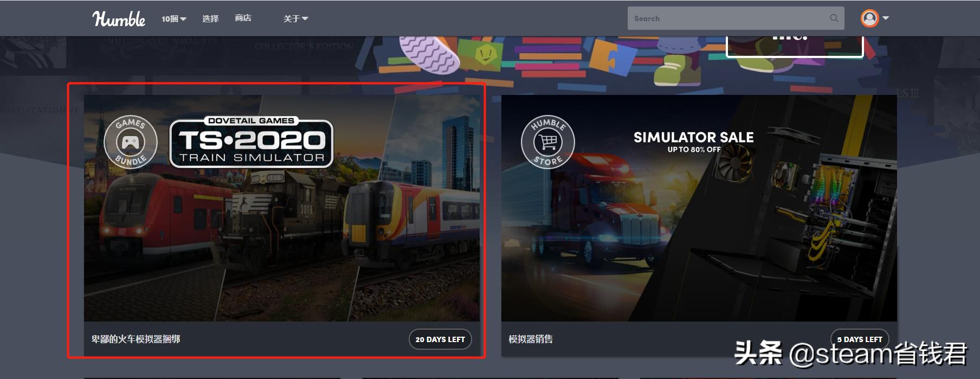980x379 pixels.
Task: Open the 选择 menu item
Action: click(210, 18)
